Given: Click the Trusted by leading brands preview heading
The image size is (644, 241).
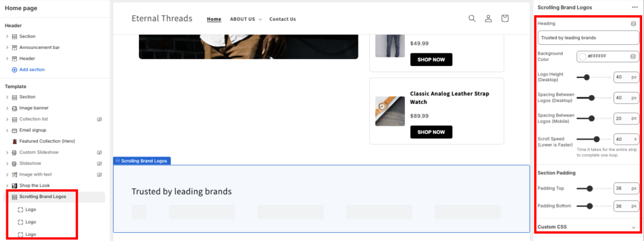Looking at the screenshot, I should click(x=182, y=192).
